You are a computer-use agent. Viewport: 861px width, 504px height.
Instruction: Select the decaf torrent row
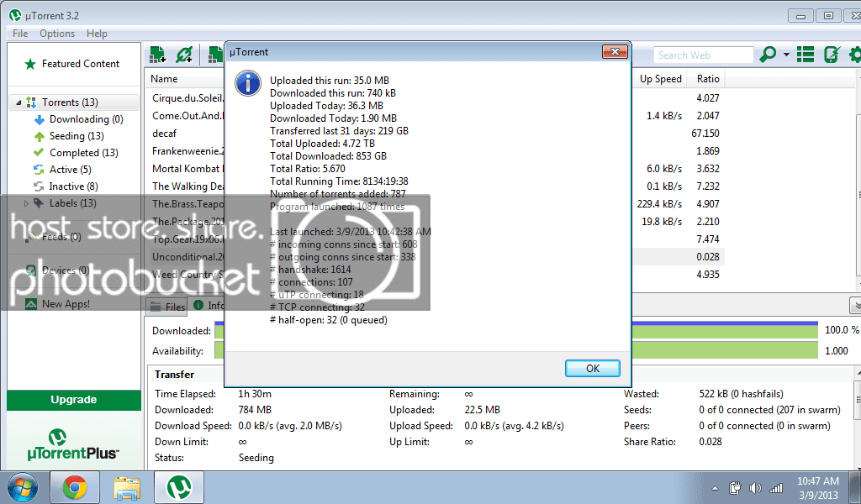click(165, 134)
